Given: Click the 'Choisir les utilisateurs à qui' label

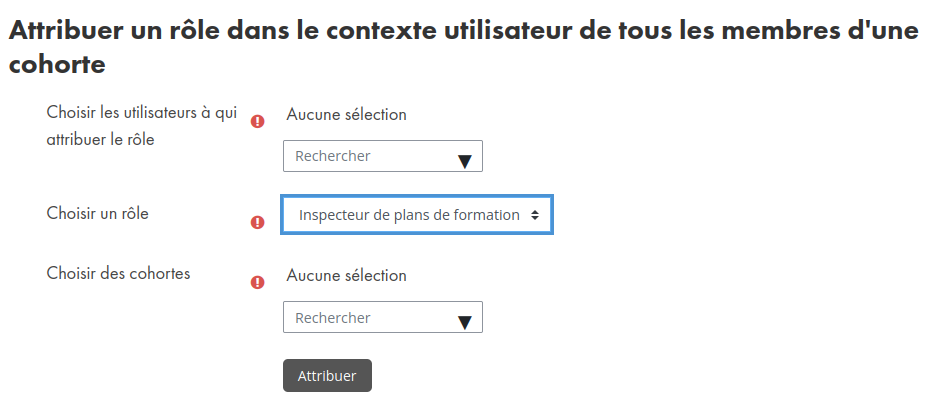Looking at the screenshot, I should pyautogui.click(x=142, y=112).
